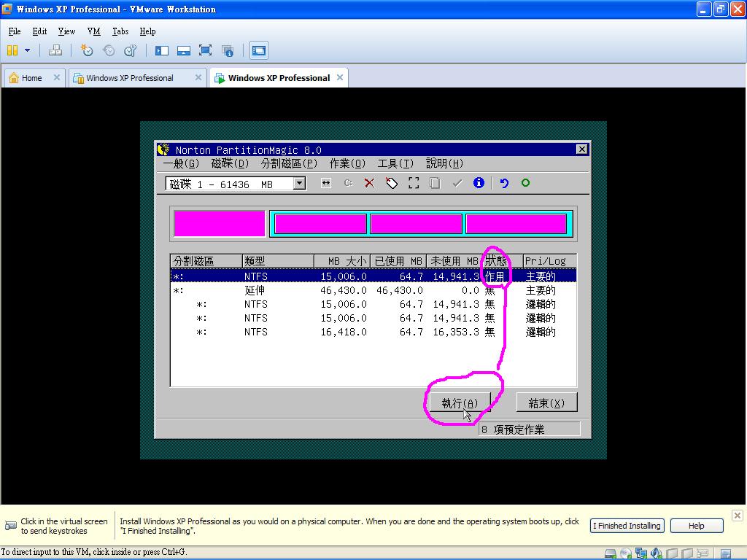
Task: Click the sound card status bar icon
Action: coord(657,553)
